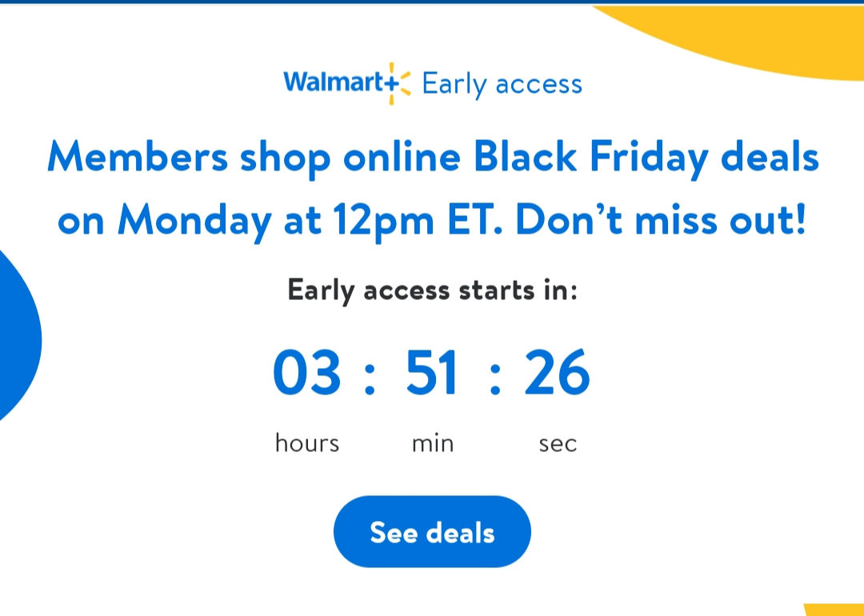Screen dimensions: 864x616
Task: Click the headline line "Members shop online Black Friday deals"
Action: (x=433, y=158)
